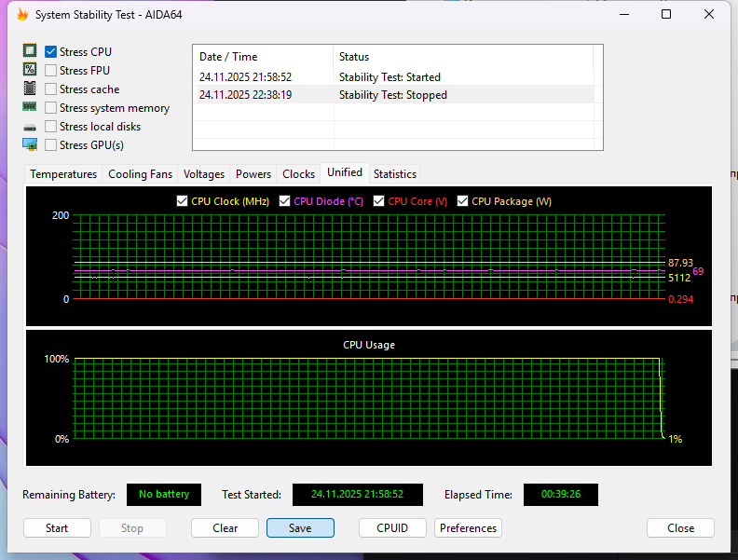Click the RAM module icon beside Stress system memory
The height and width of the screenshot is (560, 738).
tap(30, 107)
